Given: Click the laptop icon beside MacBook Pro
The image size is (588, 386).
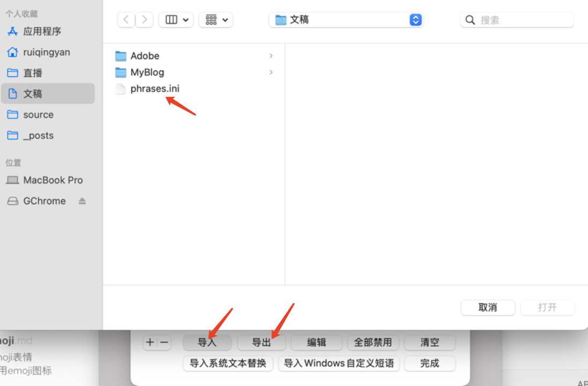Looking at the screenshot, I should point(12,180).
